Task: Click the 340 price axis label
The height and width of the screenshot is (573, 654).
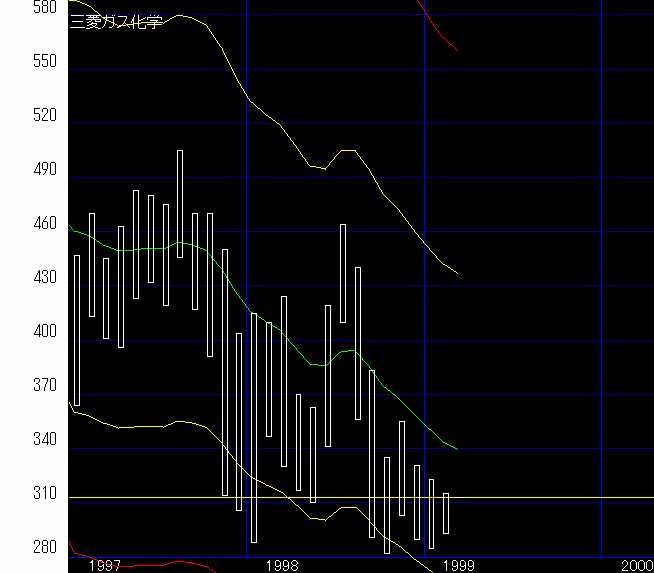Action: pos(18,440)
